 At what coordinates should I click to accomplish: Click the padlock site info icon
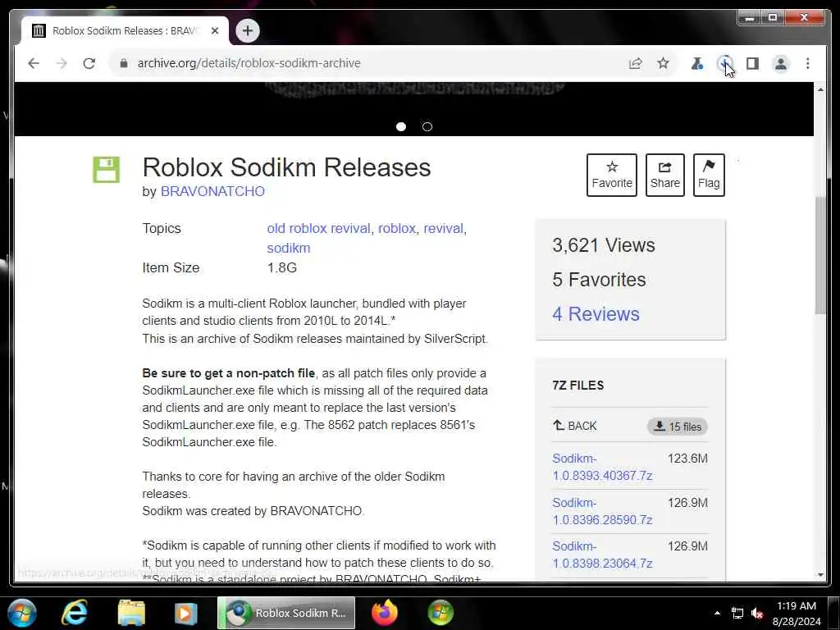click(x=124, y=63)
